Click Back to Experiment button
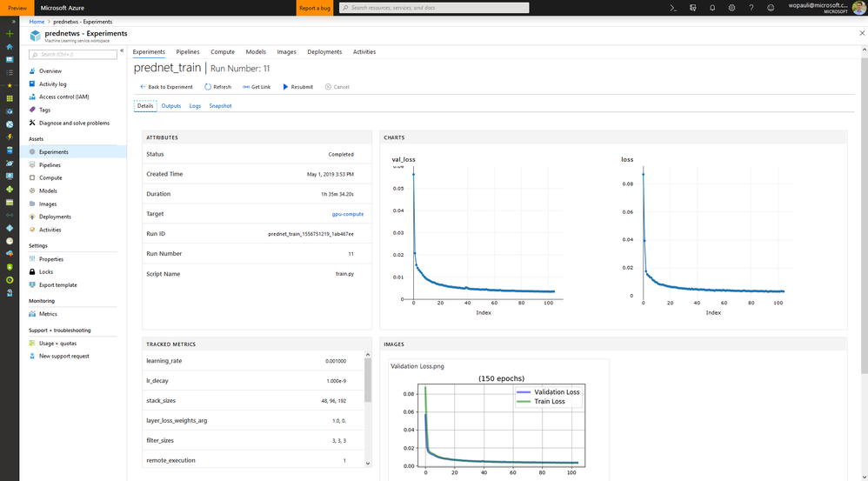The height and width of the screenshot is (481, 868). [x=166, y=87]
